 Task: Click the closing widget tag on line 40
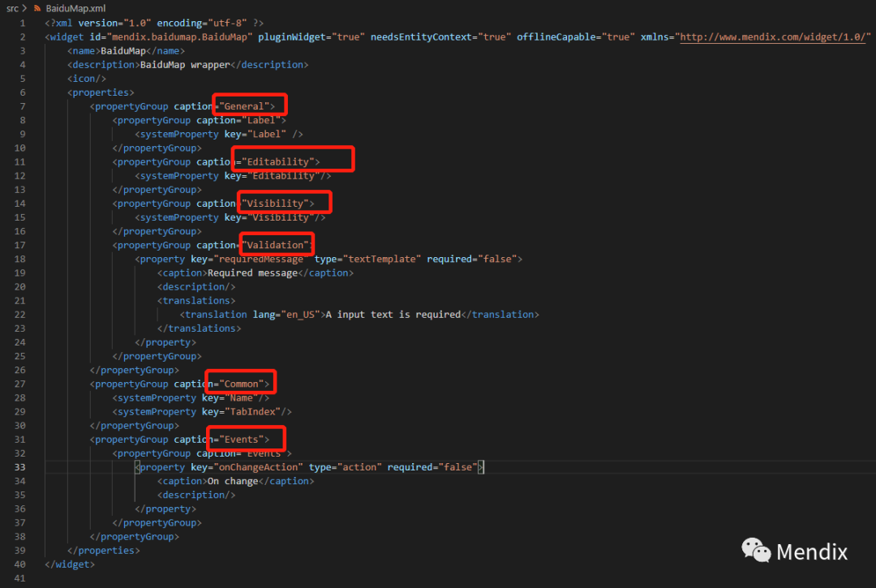70,564
